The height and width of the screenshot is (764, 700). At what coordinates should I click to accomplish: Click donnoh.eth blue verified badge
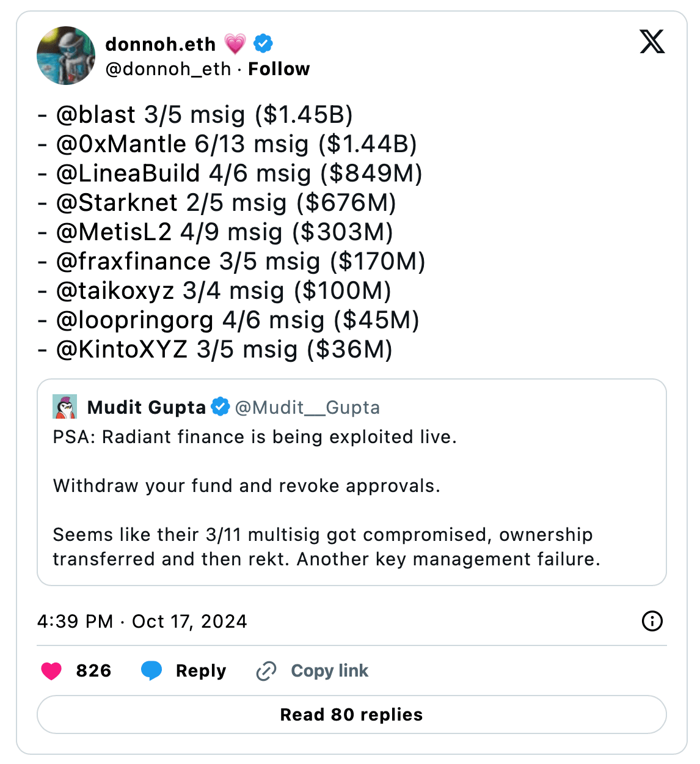(x=263, y=43)
